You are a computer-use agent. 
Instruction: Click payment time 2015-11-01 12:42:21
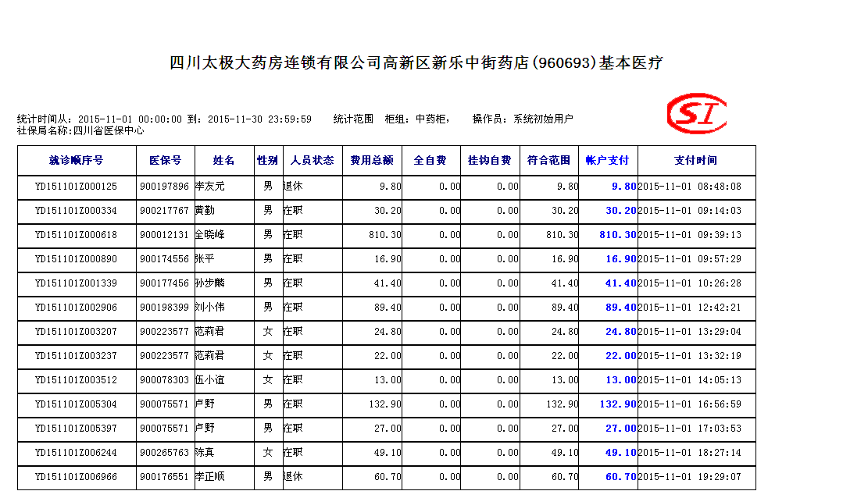(x=690, y=308)
